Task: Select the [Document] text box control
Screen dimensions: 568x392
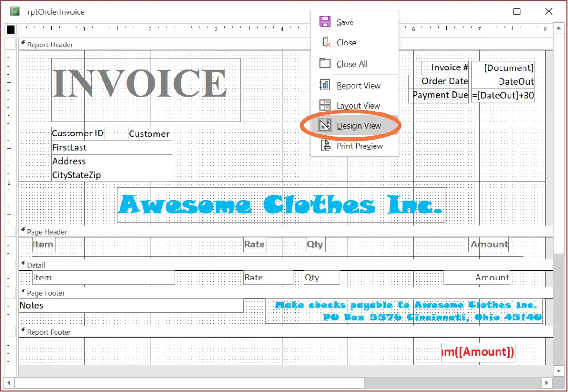Action: click(x=503, y=67)
